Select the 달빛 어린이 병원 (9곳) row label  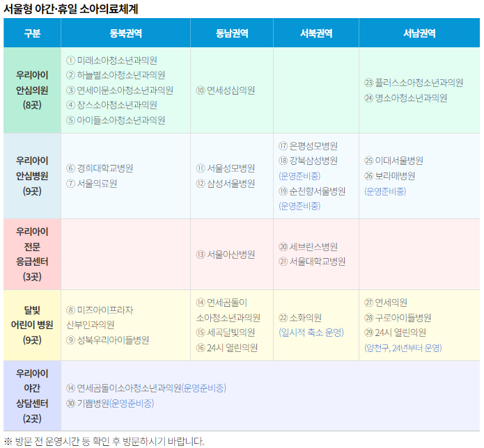tap(32, 325)
